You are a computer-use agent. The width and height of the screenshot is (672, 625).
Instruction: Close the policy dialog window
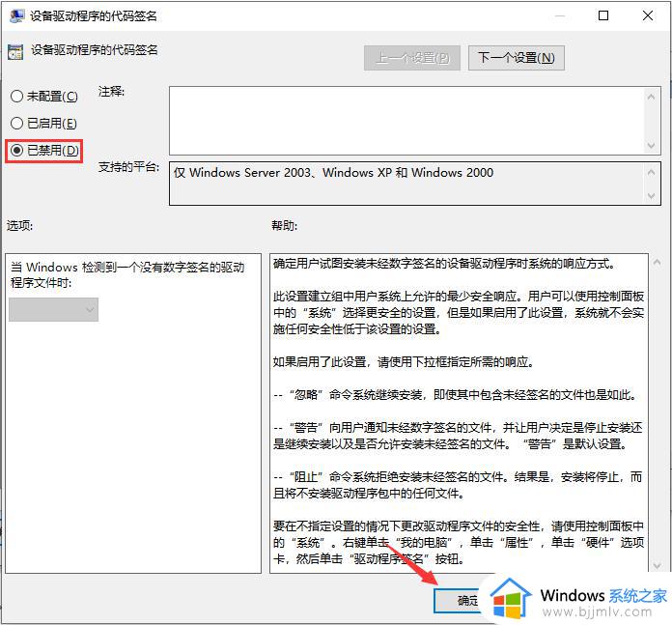pyautogui.click(x=648, y=15)
